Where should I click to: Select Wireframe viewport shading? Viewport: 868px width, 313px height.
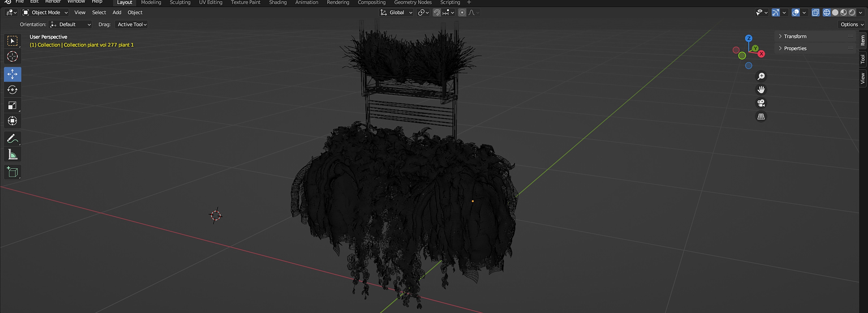pos(827,13)
